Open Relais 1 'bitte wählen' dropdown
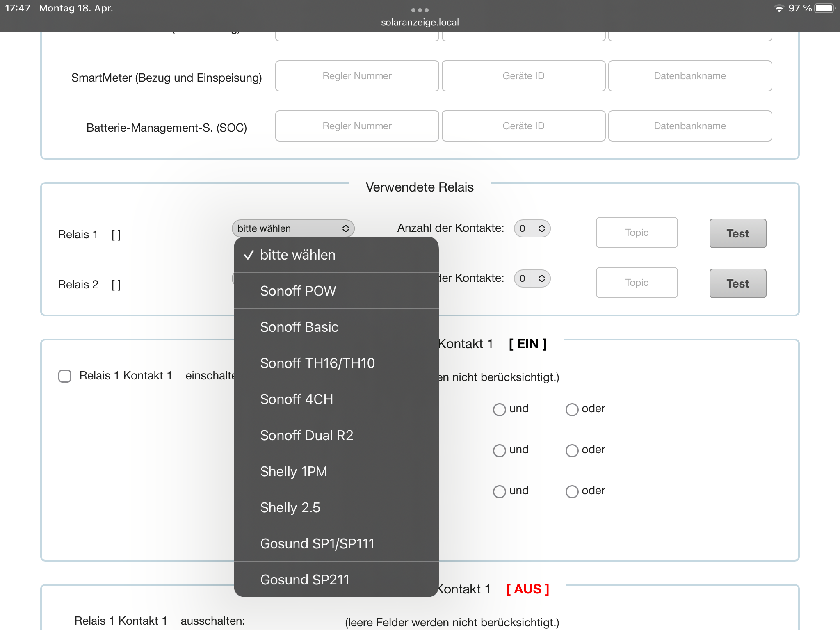The width and height of the screenshot is (840, 630). pyautogui.click(x=293, y=228)
